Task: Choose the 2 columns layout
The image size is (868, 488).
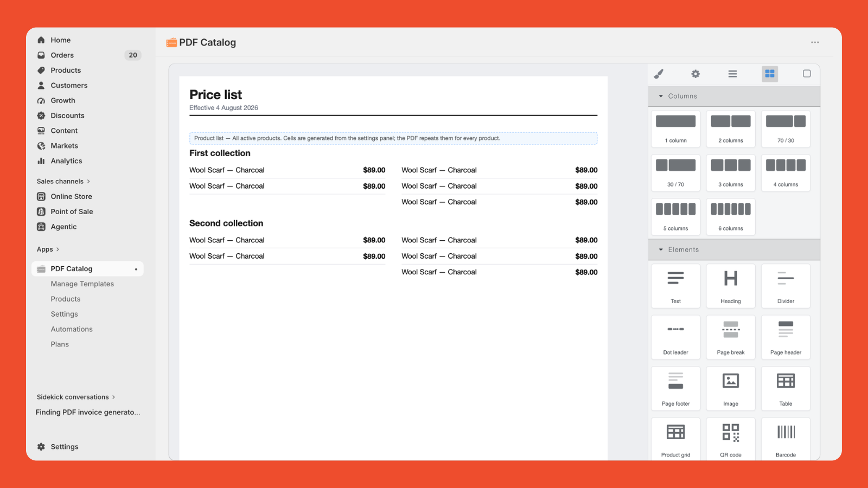Action: (731, 129)
